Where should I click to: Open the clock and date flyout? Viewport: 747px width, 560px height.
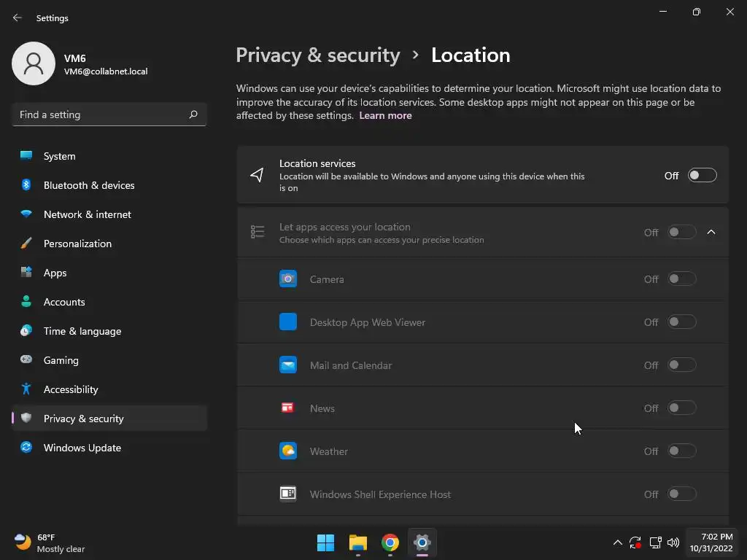711,542
